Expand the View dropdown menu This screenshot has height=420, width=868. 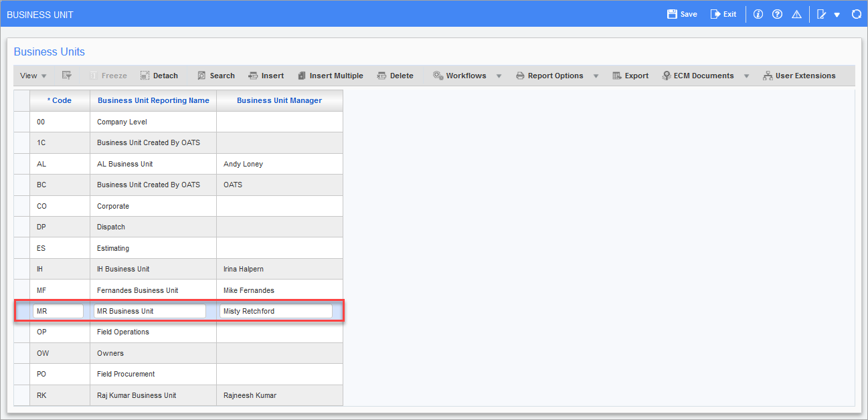(x=33, y=76)
